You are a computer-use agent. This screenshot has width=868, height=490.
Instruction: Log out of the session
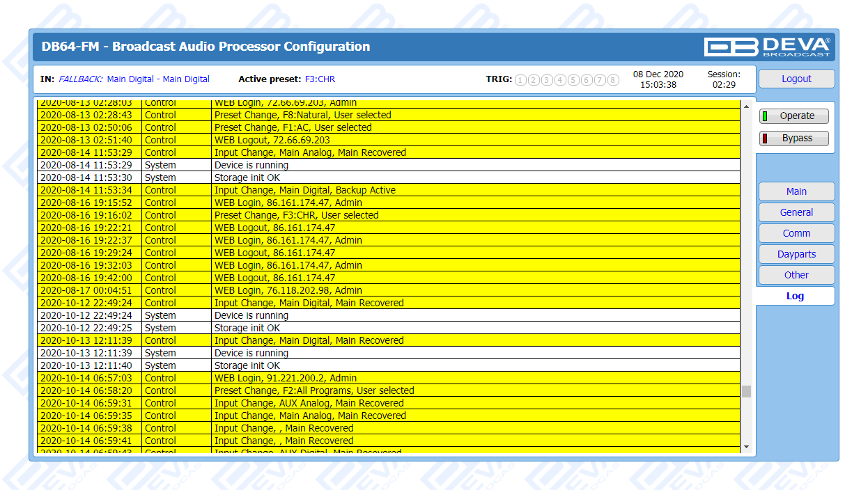[x=796, y=79]
